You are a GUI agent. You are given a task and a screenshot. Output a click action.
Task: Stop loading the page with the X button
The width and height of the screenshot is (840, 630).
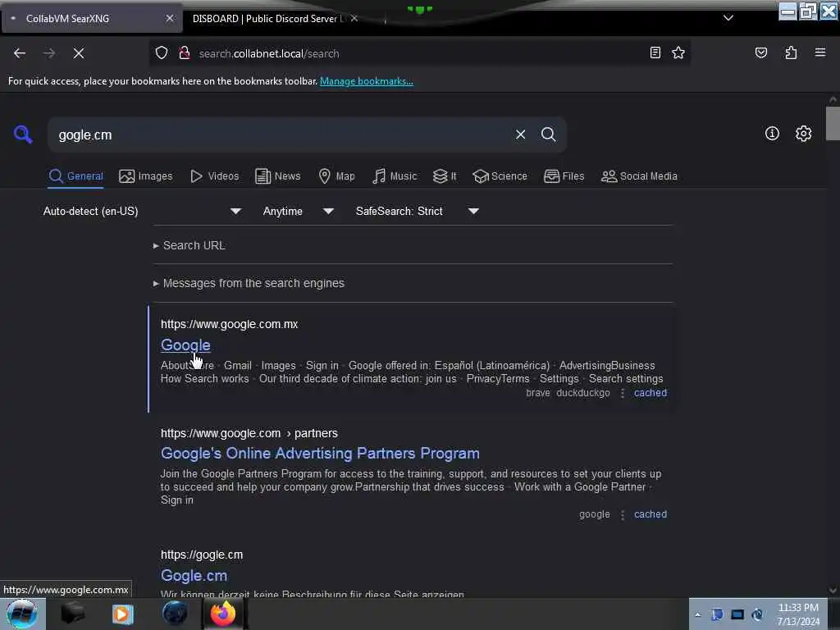click(79, 53)
